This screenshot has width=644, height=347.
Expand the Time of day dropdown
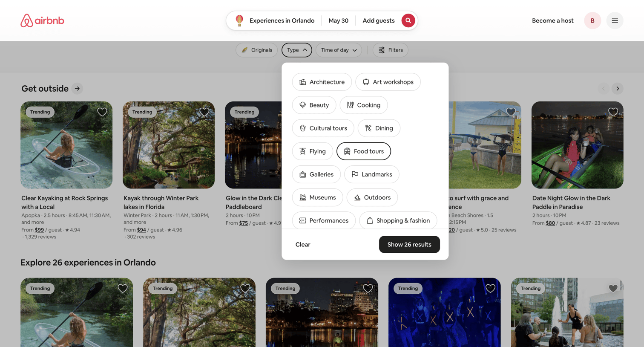(x=339, y=50)
